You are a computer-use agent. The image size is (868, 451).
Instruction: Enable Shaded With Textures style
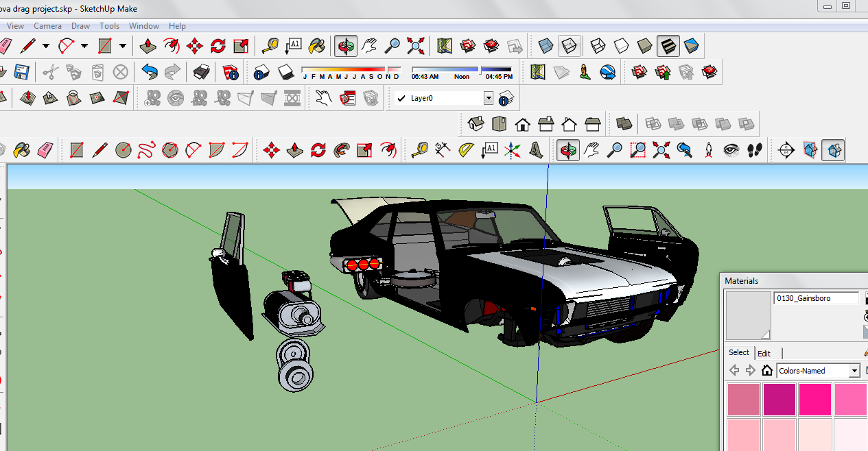tap(668, 46)
